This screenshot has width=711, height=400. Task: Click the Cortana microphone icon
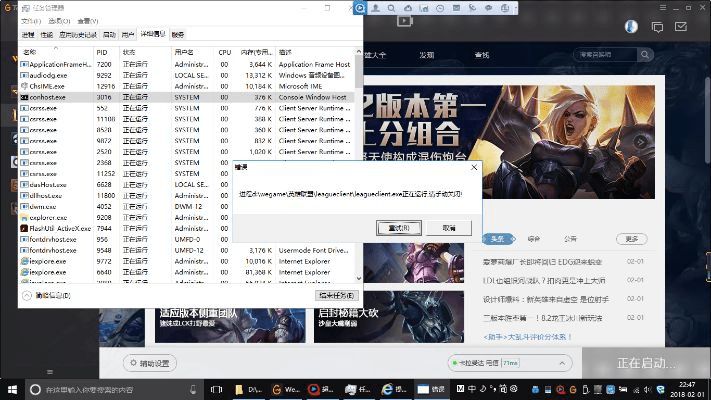(193, 389)
